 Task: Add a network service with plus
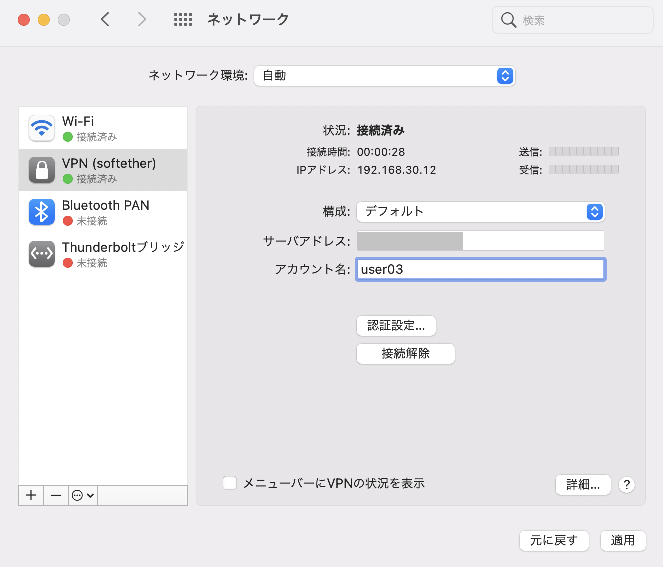31,495
